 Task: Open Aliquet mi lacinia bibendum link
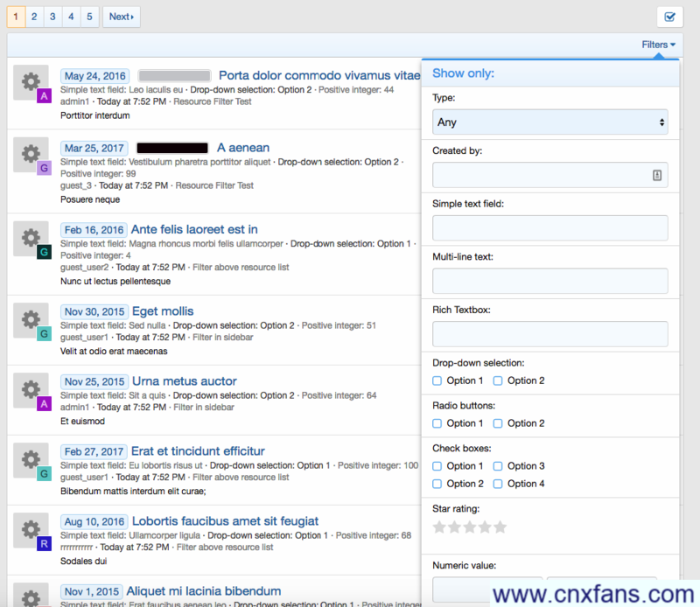(x=204, y=591)
